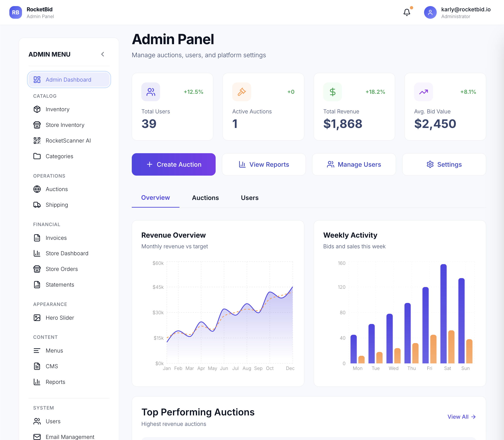Open the Users tab
504x440 pixels.
[249, 198]
